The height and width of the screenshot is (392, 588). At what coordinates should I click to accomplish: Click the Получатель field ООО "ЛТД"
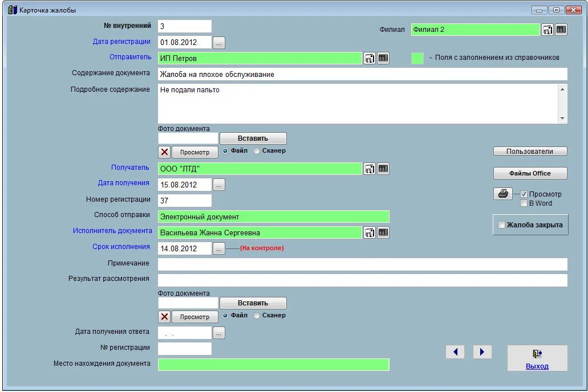(x=260, y=169)
